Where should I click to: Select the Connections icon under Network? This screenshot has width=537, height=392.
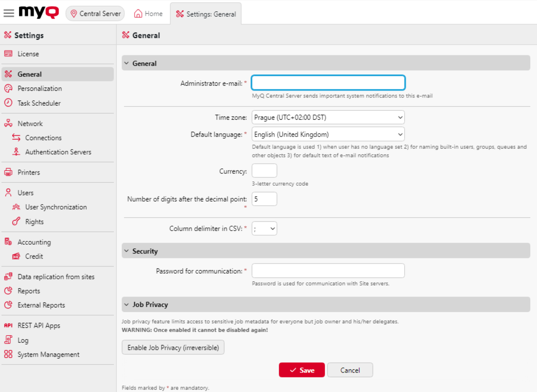tap(15, 137)
